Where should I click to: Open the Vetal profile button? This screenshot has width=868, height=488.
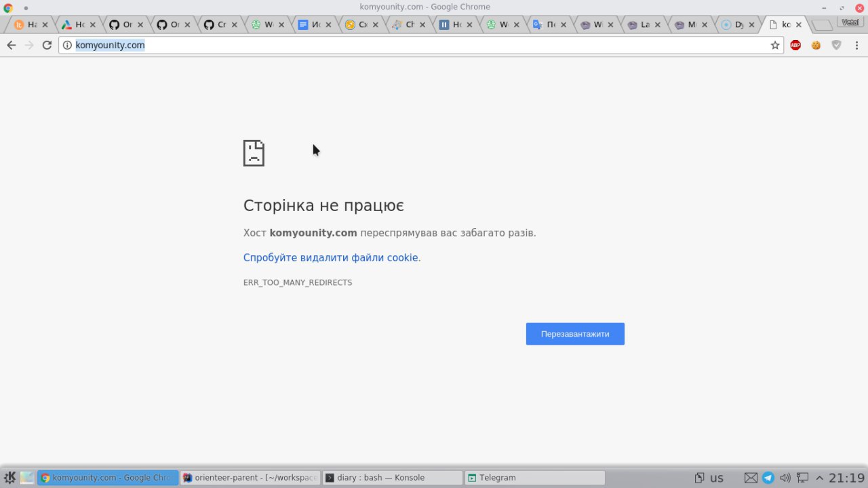click(850, 22)
